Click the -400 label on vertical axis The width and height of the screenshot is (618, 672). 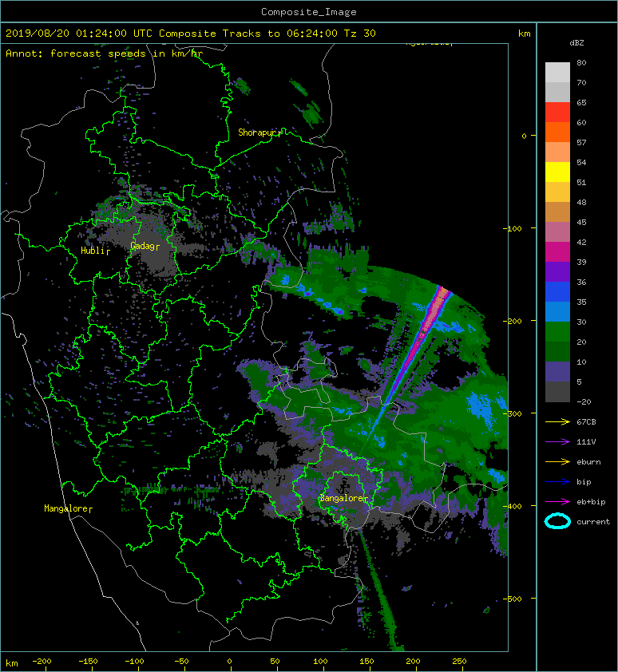tap(512, 506)
